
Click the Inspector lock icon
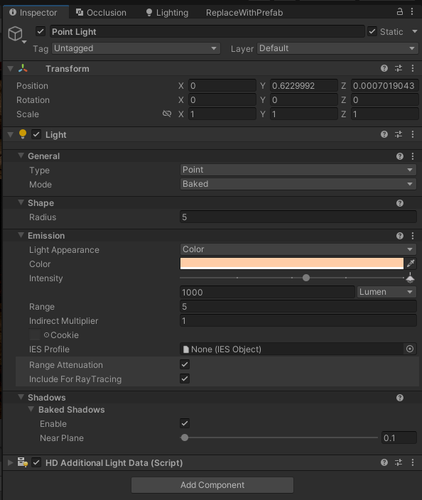[x=399, y=12]
